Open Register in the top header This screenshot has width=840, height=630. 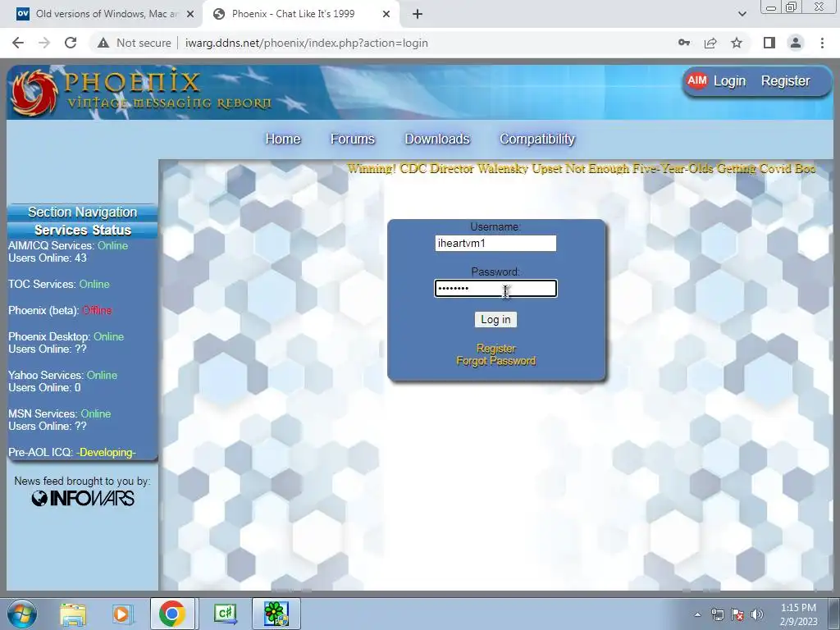click(x=785, y=81)
